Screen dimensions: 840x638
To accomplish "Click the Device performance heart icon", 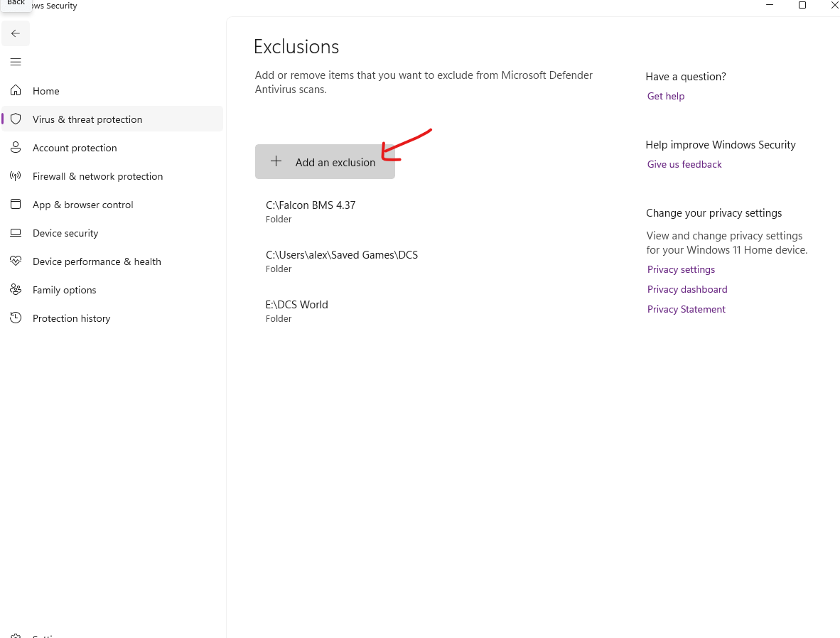I will pos(16,261).
